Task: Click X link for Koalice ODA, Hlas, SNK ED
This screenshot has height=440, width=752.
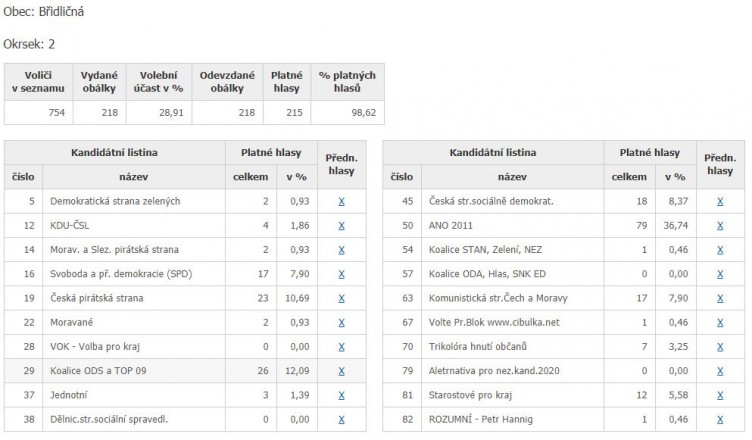Action: coord(720,274)
